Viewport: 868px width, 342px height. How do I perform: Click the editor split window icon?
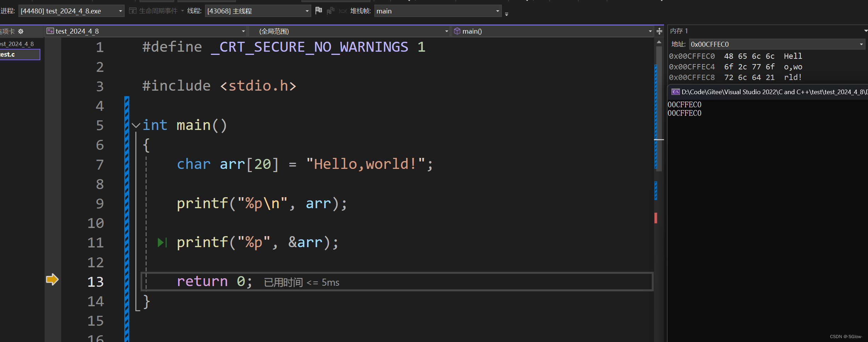(659, 31)
